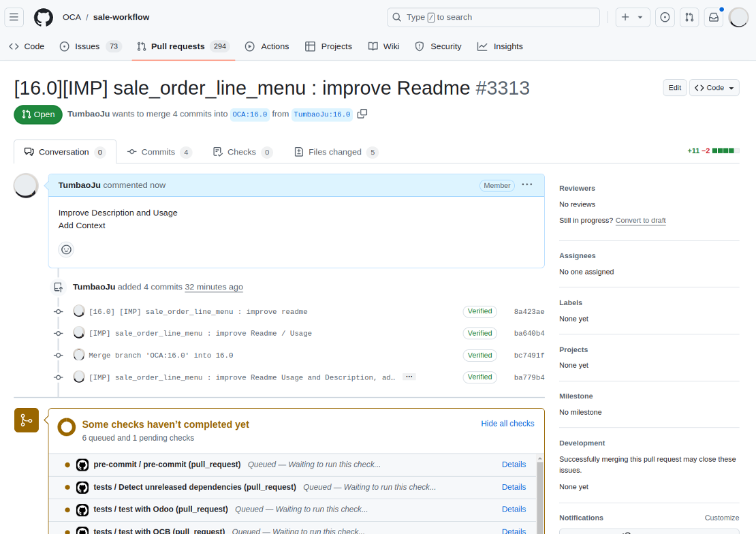Open the comment options three-dot menu
Viewport: 756px width, 534px height.
click(527, 185)
